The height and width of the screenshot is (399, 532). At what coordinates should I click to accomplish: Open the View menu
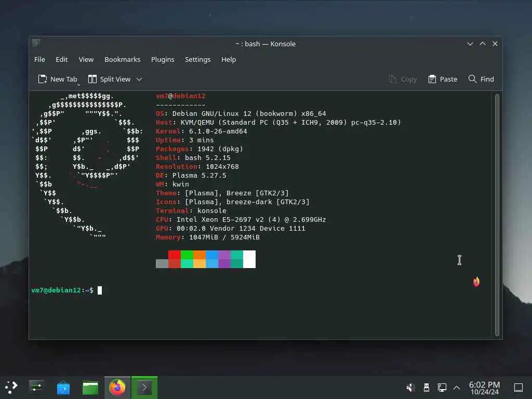click(86, 59)
